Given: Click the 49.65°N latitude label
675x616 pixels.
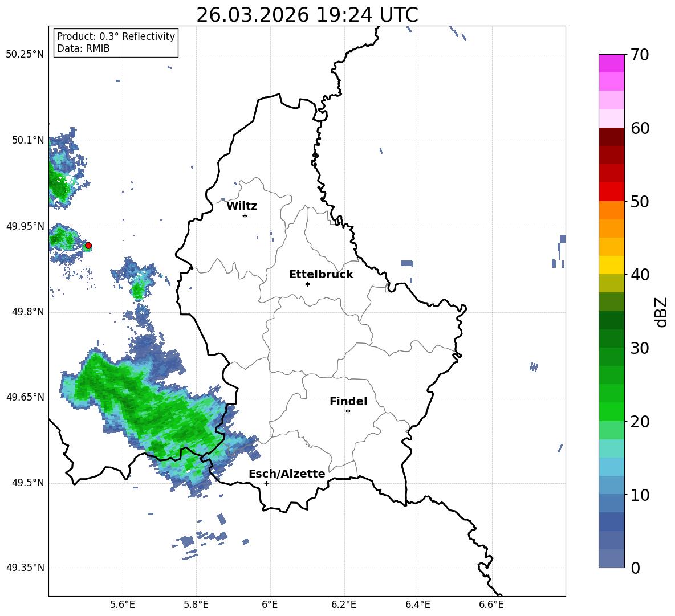Looking at the screenshot, I should click(25, 397).
